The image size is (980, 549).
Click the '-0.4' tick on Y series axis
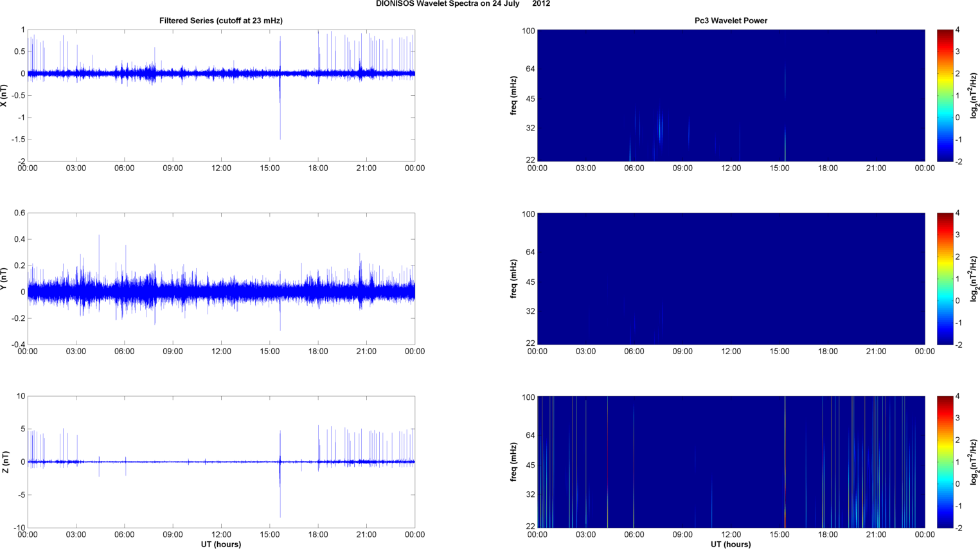[x=18, y=345]
